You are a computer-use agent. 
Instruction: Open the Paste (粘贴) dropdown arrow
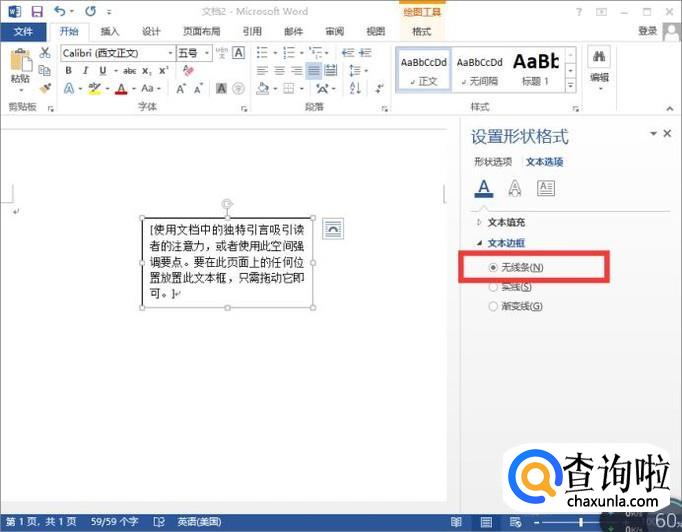[20, 90]
